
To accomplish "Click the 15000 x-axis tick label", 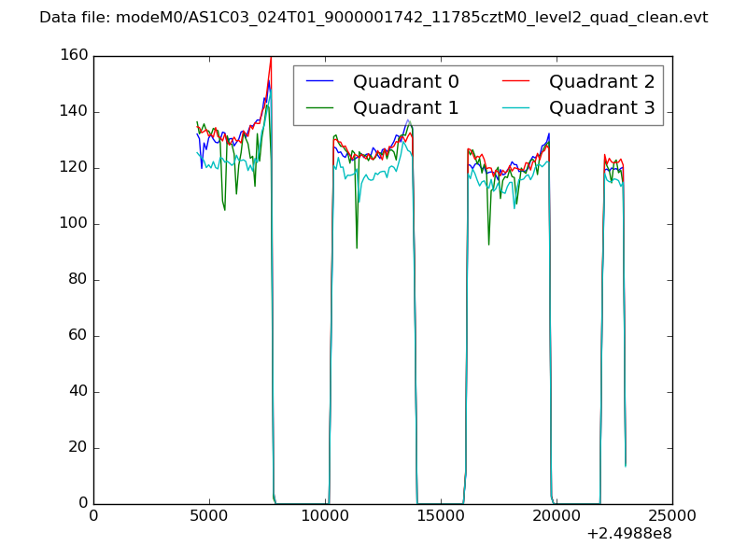I will tap(441, 515).
